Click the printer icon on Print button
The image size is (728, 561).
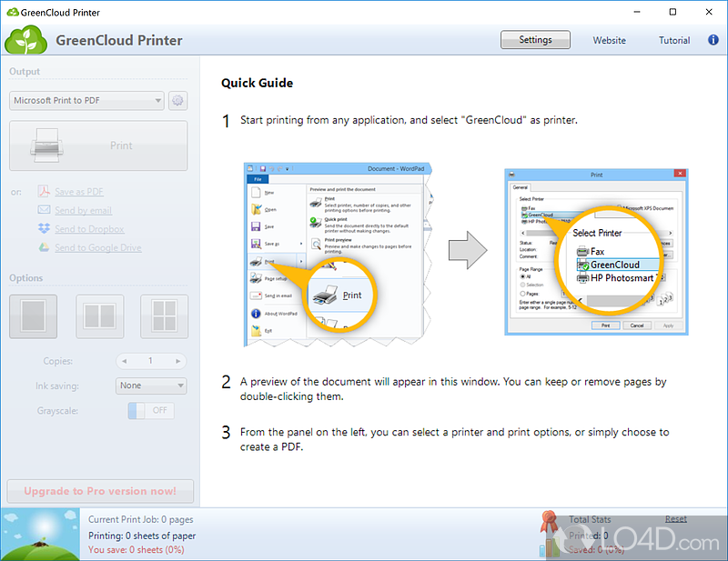pos(46,145)
